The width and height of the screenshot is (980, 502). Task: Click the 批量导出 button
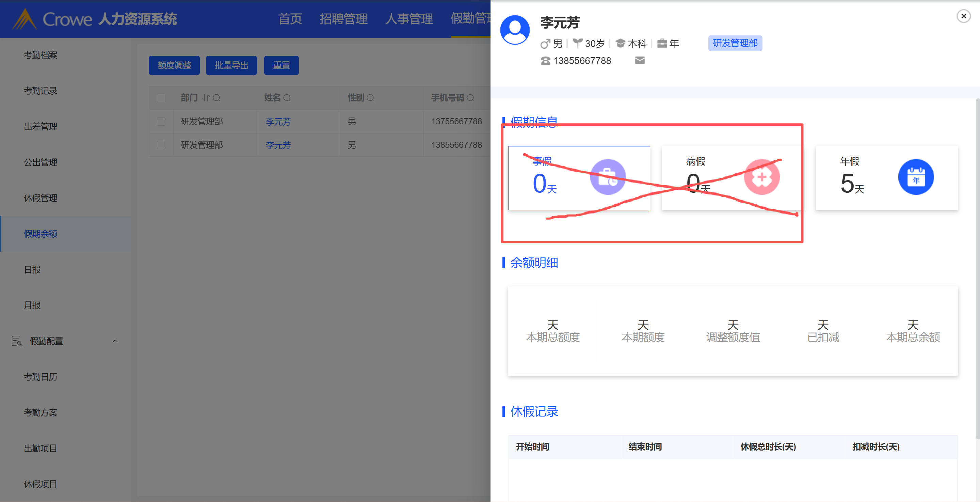click(x=231, y=65)
